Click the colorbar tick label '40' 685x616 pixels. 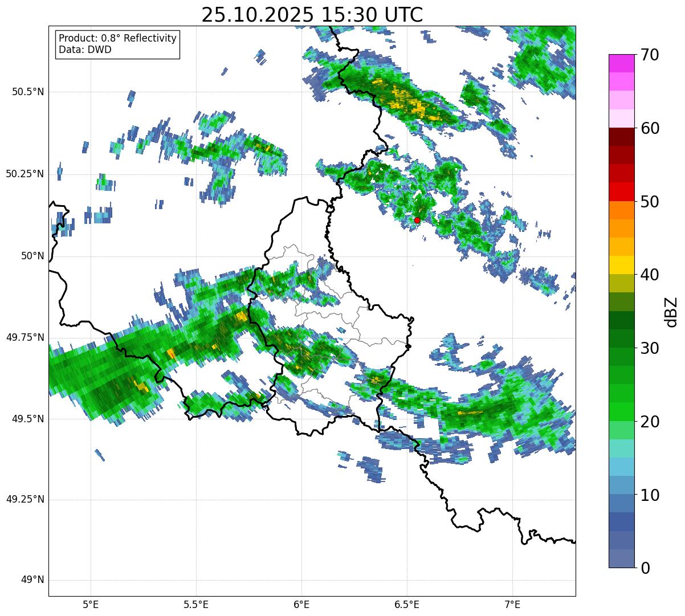tap(650, 275)
